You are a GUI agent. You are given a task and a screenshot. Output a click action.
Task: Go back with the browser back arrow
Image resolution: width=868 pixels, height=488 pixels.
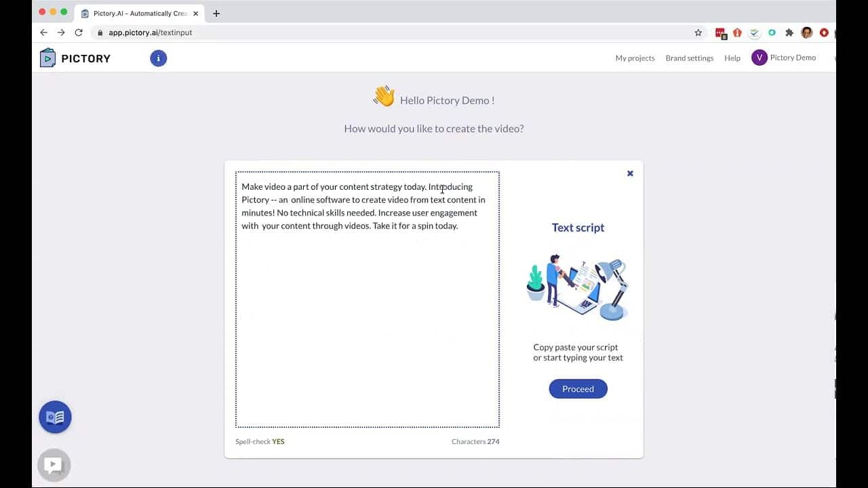(x=44, y=33)
